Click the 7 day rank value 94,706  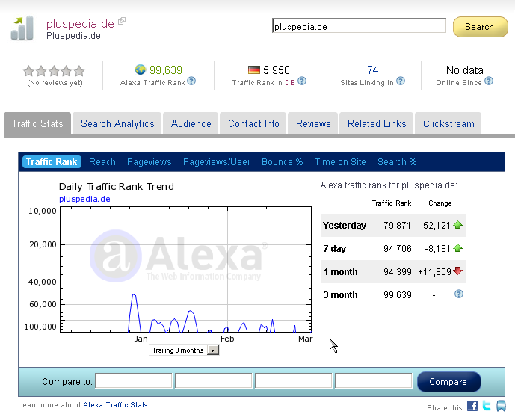point(398,249)
